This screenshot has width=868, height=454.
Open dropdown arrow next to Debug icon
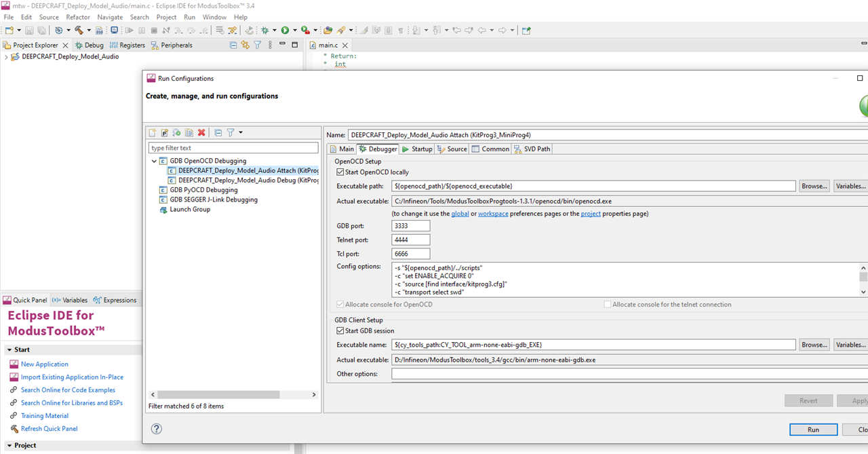[x=274, y=30]
